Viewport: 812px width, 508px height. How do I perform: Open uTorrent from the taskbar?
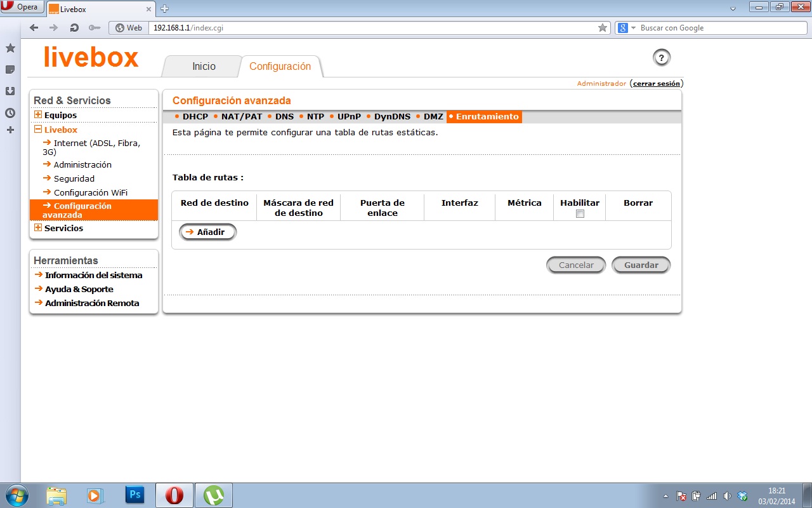click(x=213, y=495)
